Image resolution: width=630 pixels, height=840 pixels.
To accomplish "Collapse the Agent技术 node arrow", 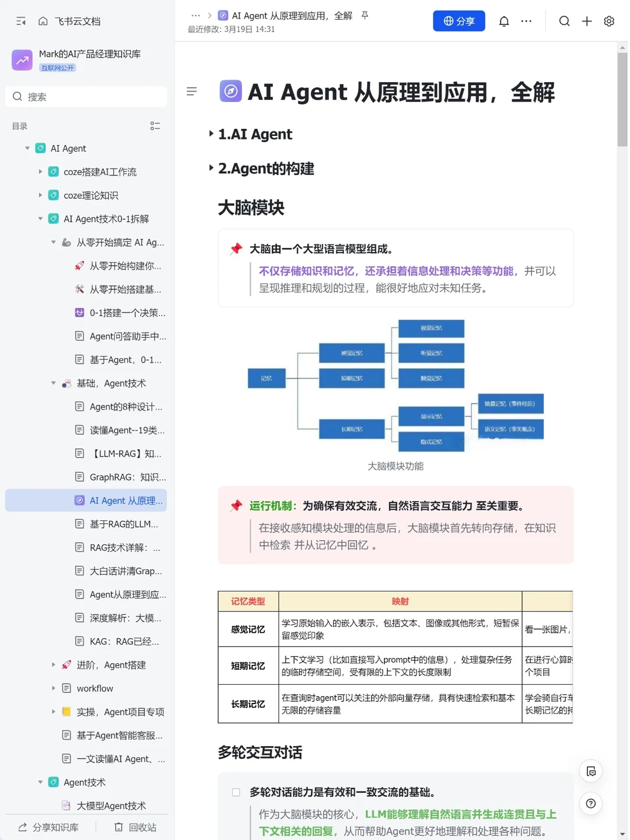I will tap(40, 782).
